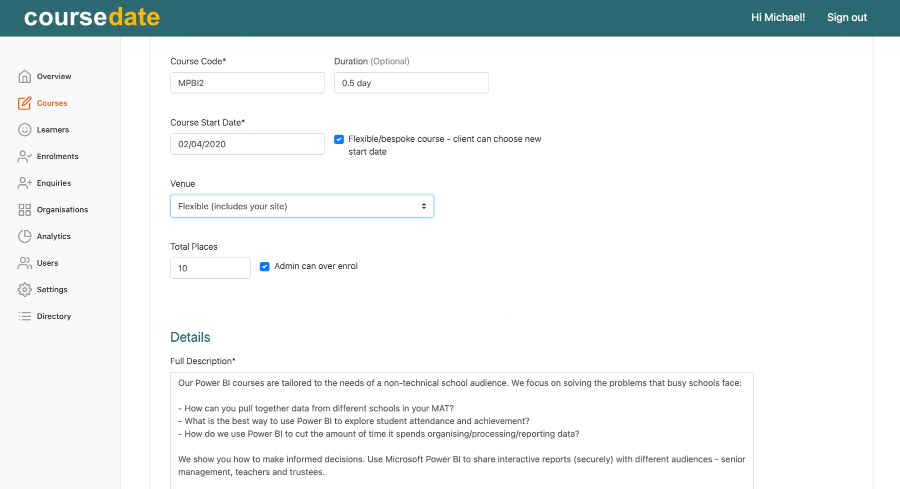
Task: Click the Enrolments person-check icon
Action: (x=24, y=157)
